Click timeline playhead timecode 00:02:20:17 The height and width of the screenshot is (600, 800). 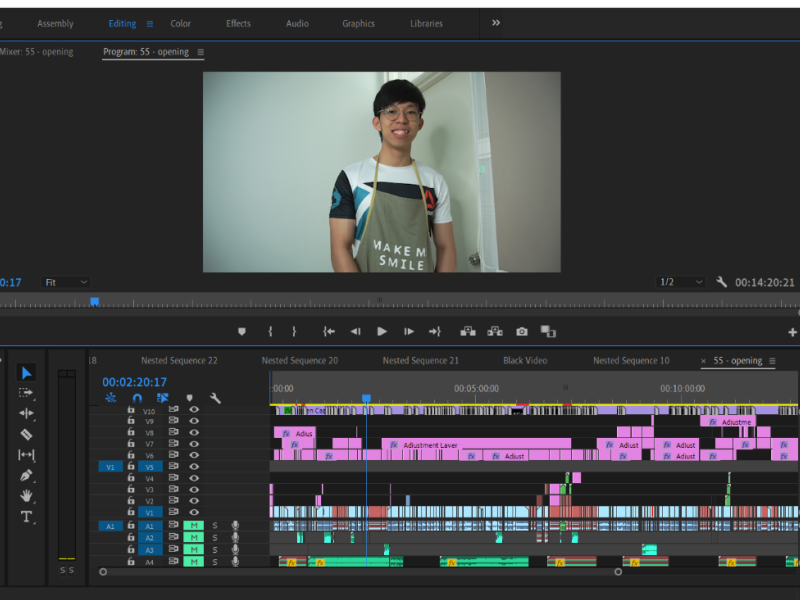tap(134, 382)
